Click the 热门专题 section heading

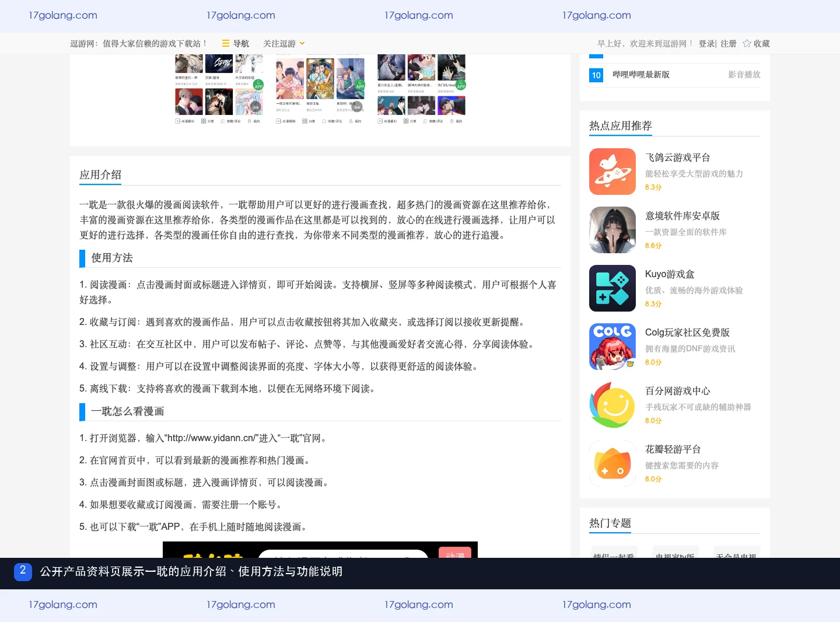pyautogui.click(x=610, y=523)
